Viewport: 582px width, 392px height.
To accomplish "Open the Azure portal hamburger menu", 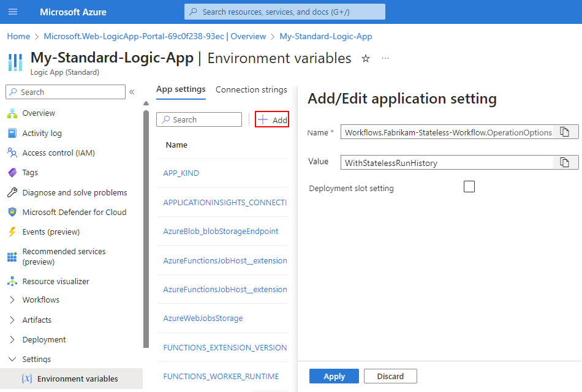I will (13, 12).
